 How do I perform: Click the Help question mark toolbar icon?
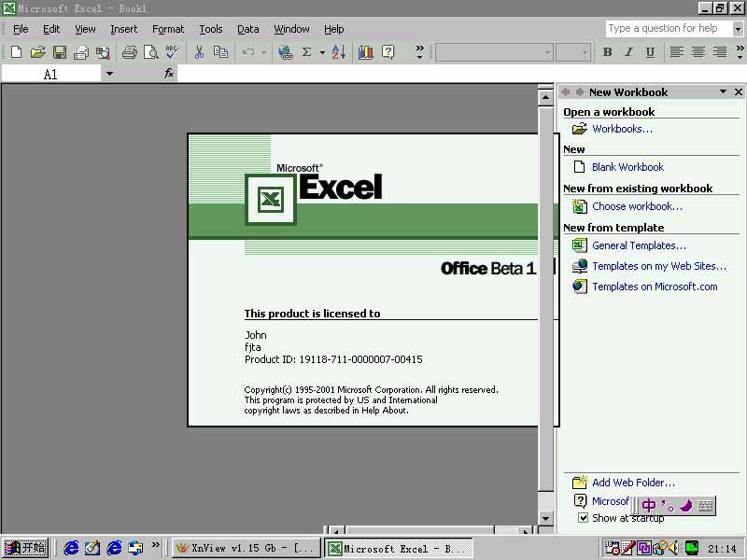(388, 52)
